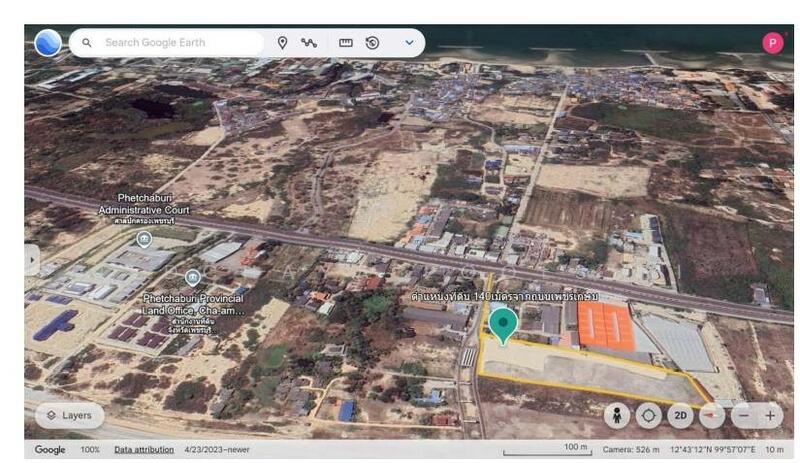Select the add placemark pin tool

point(283,43)
